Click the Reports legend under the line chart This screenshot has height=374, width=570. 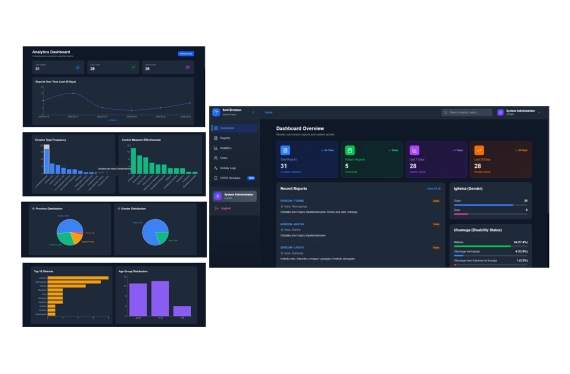pyautogui.click(x=113, y=120)
